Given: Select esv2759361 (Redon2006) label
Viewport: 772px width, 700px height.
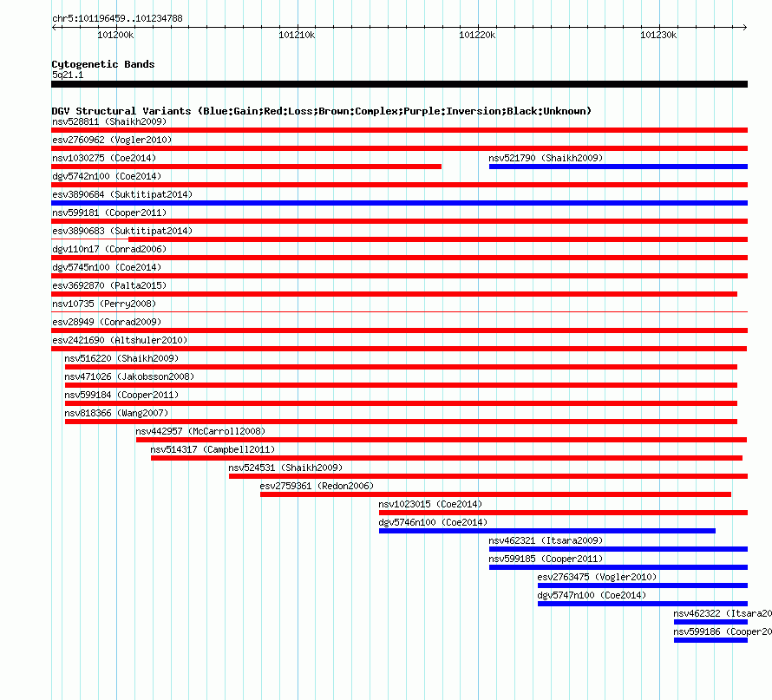Looking at the screenshot, I should coord(317,486).
